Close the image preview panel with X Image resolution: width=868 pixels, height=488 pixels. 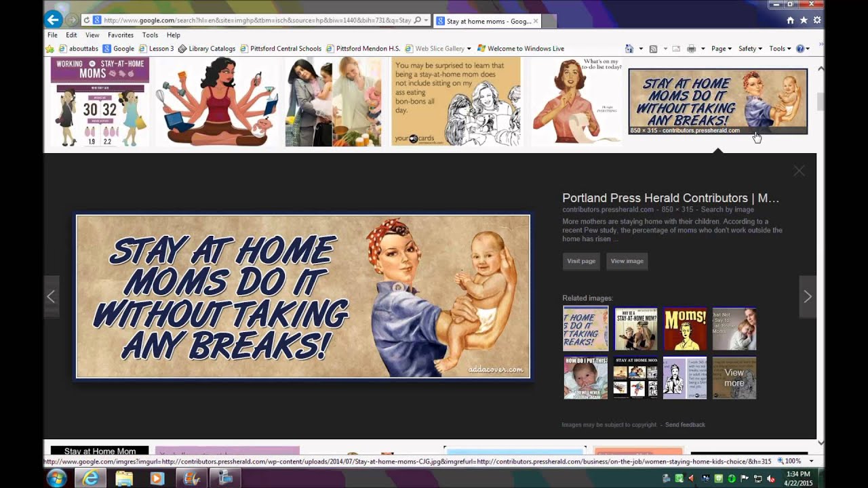point(799,171)
